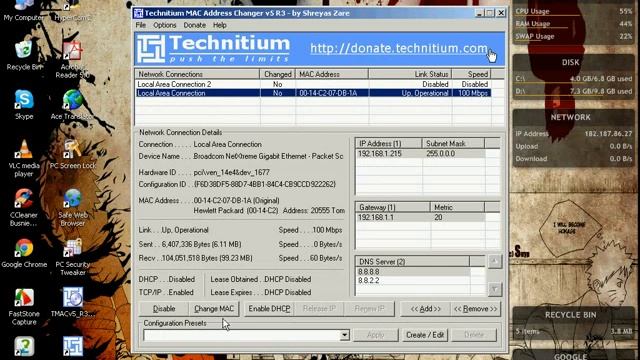Screen dimensions: 640x360
Task: Click CPU Usage gadget entry
Action: 573,11
